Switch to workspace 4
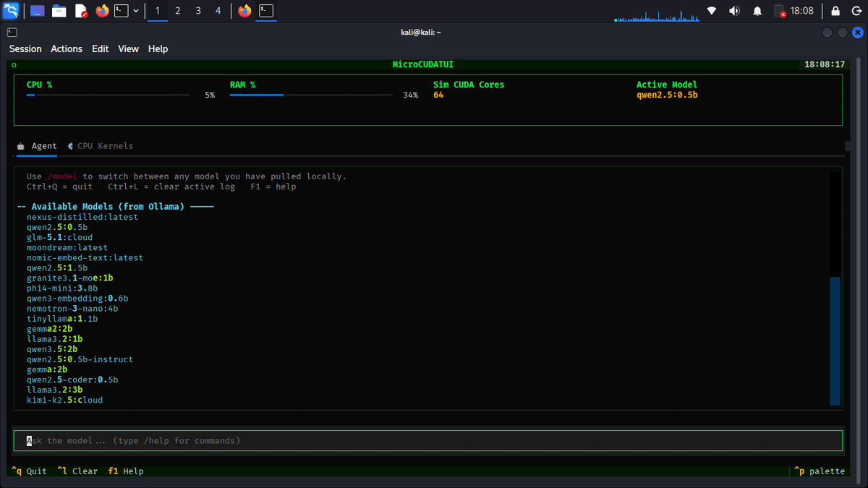 (x=218, y=11)
